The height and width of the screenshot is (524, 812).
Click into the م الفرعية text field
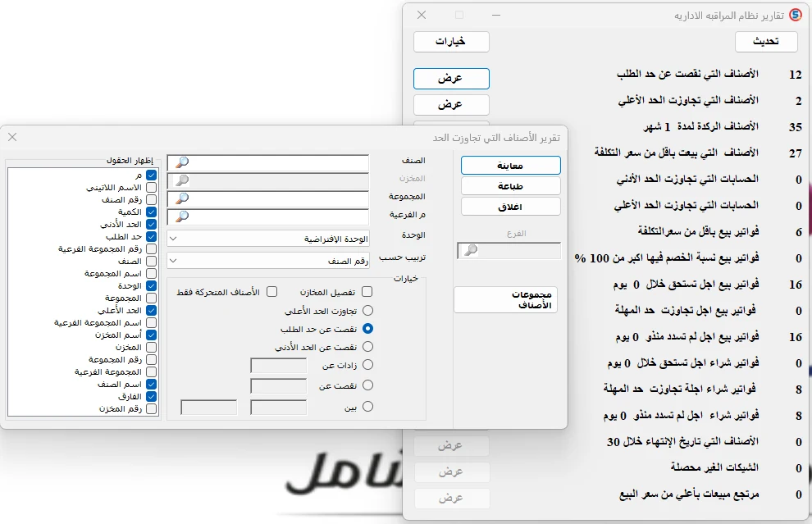pos(268,217)
